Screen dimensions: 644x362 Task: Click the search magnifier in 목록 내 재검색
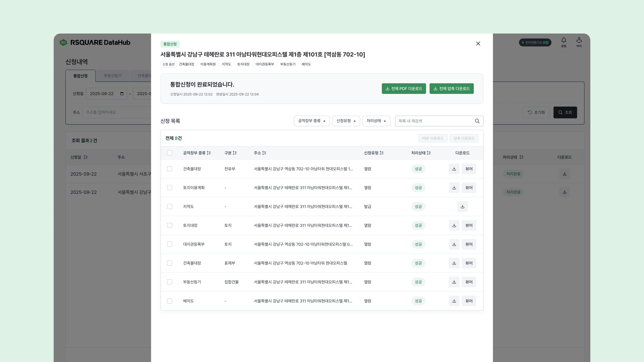[477, 121]
